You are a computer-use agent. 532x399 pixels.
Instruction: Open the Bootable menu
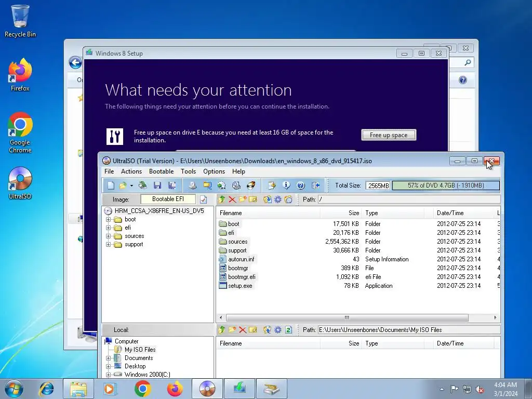pyautogui.click(x=161, y=171)
